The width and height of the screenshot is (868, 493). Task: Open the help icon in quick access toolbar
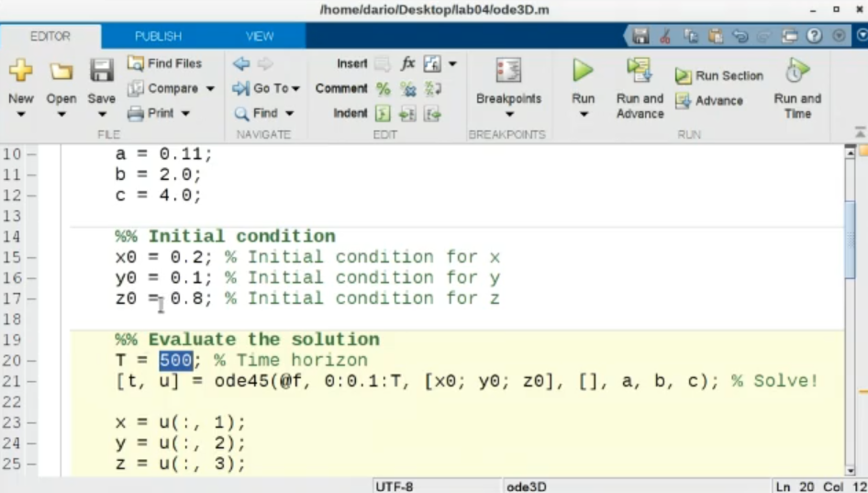point(814,36)
